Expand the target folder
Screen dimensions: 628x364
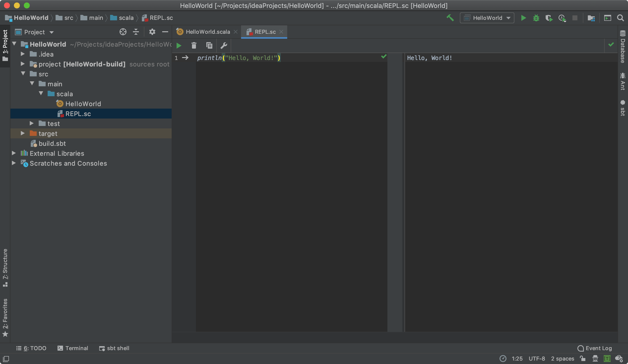tap(23, 133)
